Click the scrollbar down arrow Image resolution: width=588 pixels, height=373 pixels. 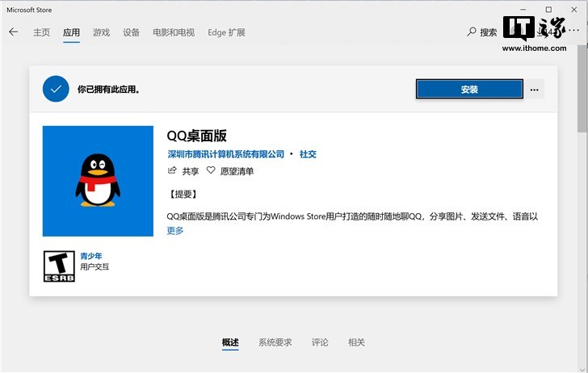point(582,369)
